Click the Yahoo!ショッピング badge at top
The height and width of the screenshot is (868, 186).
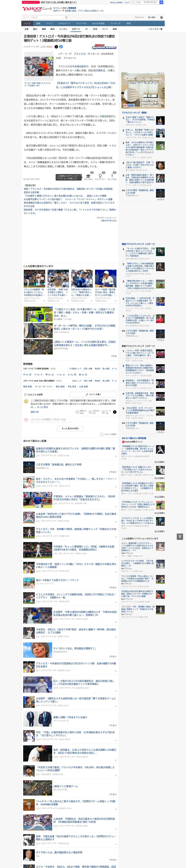(31, 2)
